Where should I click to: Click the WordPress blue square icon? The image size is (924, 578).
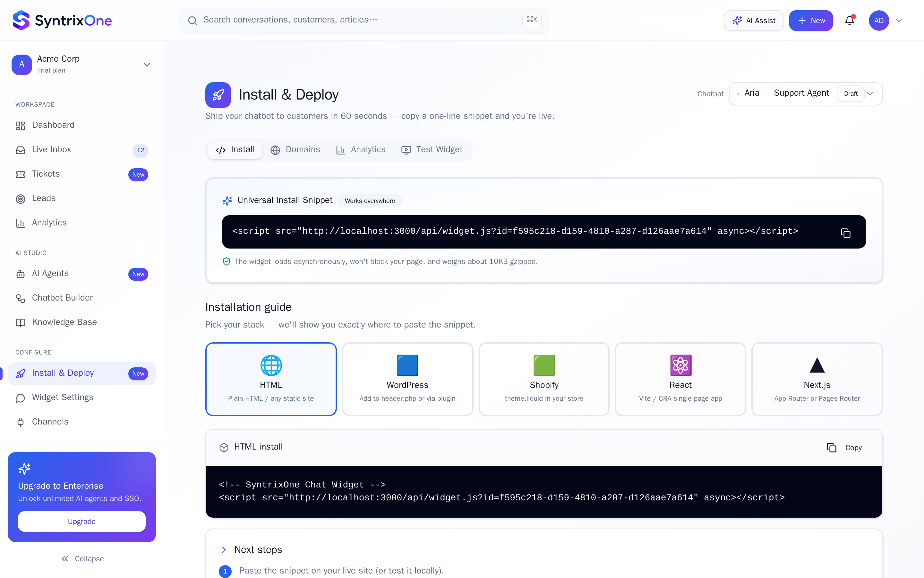point(407,365)
